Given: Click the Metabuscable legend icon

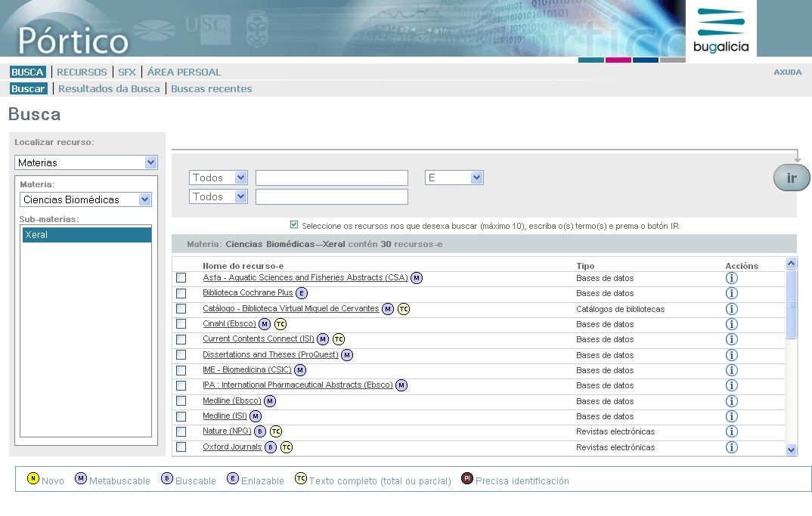Looking at the screenshot, I should (81, 478).
